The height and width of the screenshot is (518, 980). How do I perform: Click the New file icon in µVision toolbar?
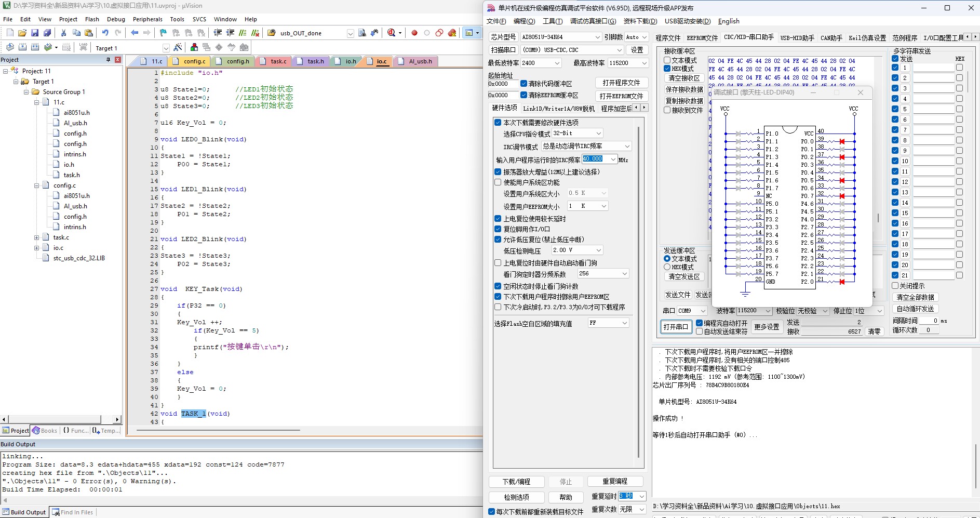click(10, 33)
